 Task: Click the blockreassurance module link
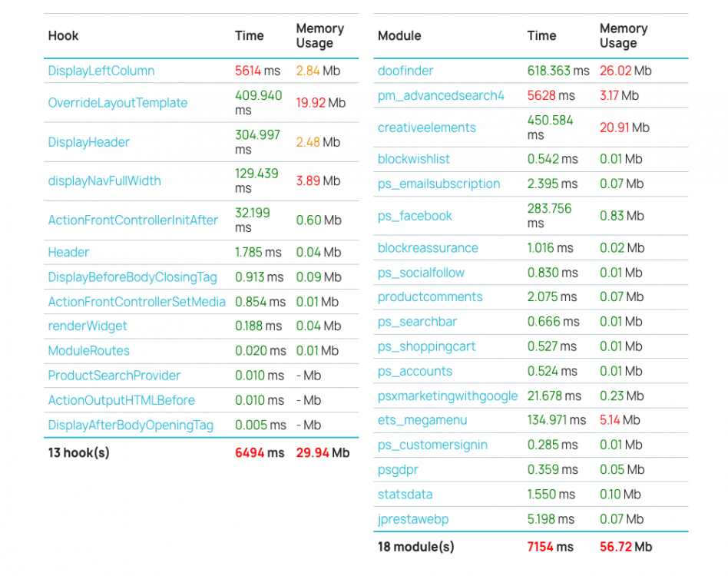pos(428,248)
